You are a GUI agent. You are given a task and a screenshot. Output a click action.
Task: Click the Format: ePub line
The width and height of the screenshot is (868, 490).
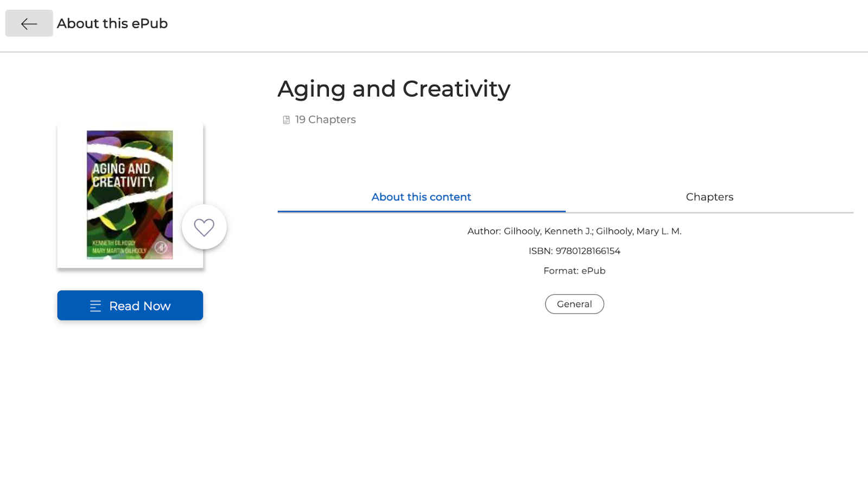click(574, 271)
